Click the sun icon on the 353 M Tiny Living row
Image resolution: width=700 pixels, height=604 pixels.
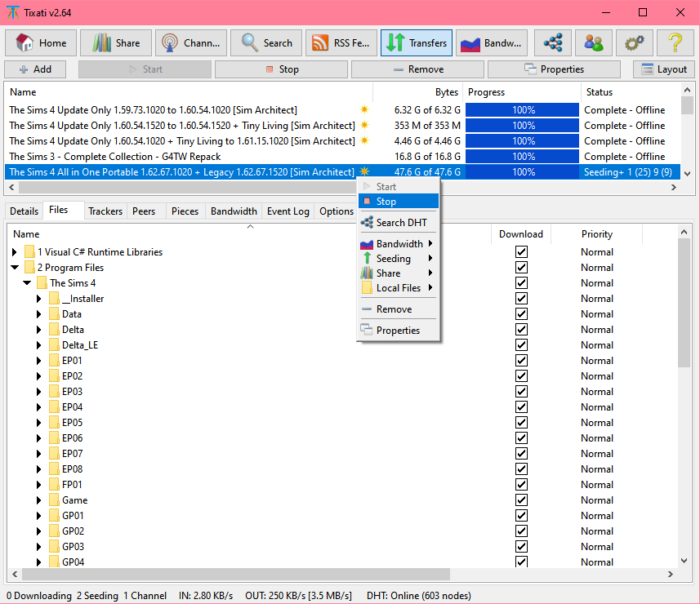pyautogui.click(x=365, y=126)
